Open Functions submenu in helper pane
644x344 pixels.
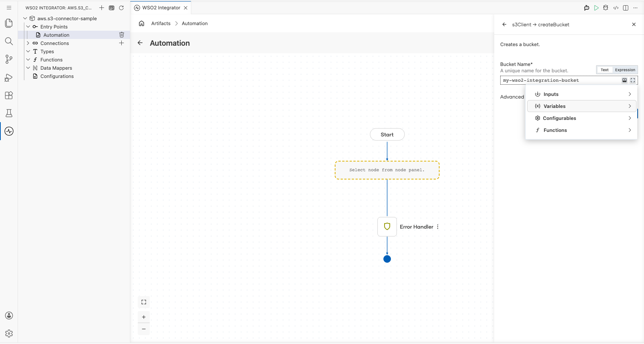(x=581, y=130)
